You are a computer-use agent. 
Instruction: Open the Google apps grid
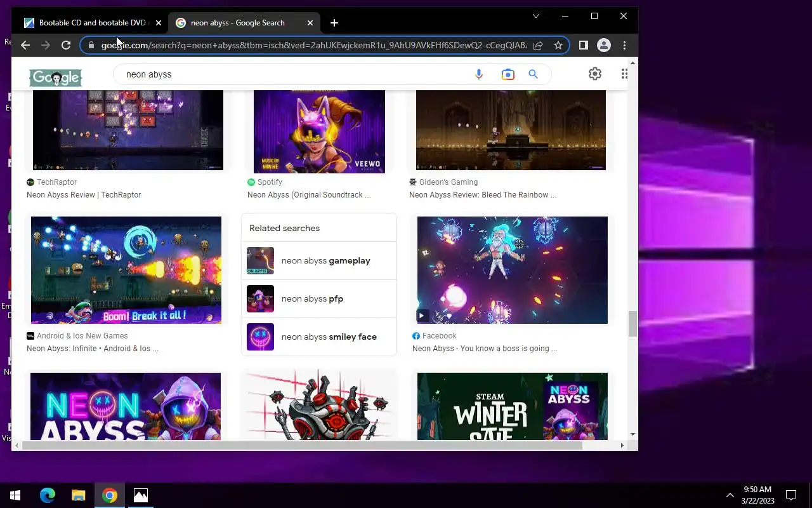(x=624, y=74)
